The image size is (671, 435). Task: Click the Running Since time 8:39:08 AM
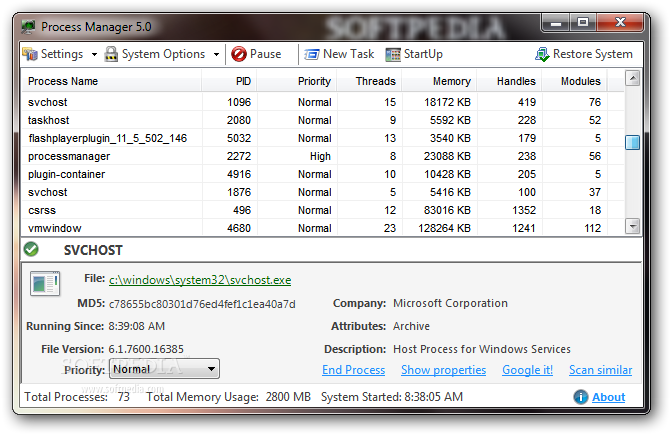[x=137, y=326]
